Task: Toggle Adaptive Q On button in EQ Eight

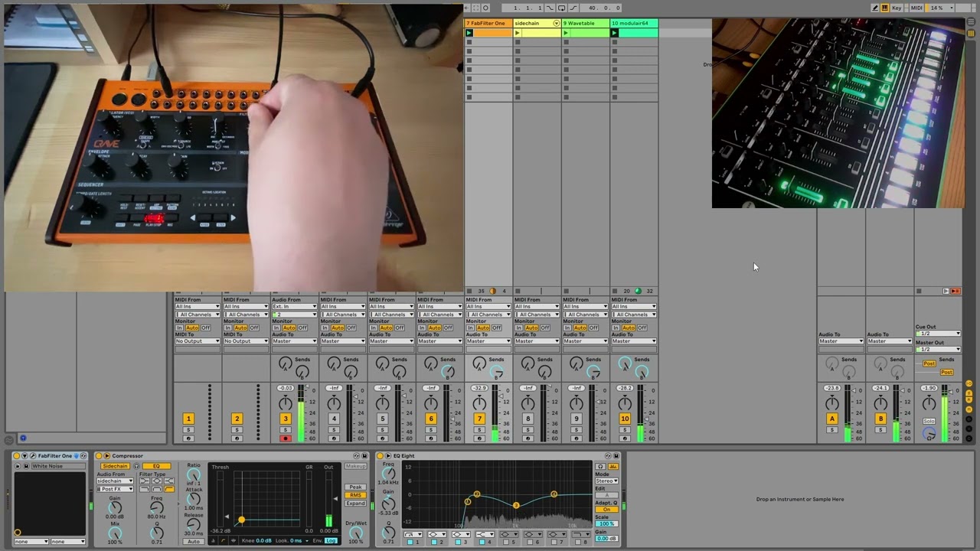Action: tap(606, 509)
